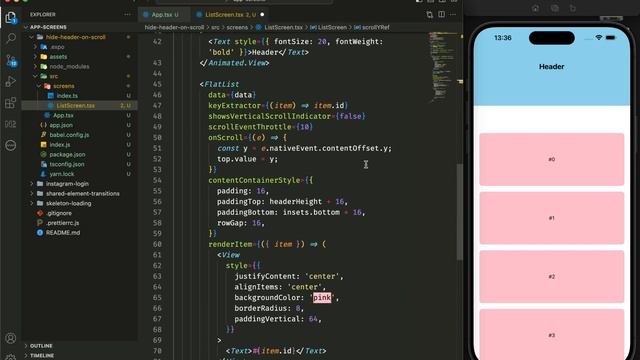Image resolution: width=640 pixels, height=360 pixels.
Task: Open the Source Control view
Action: (x=11, y=60)
